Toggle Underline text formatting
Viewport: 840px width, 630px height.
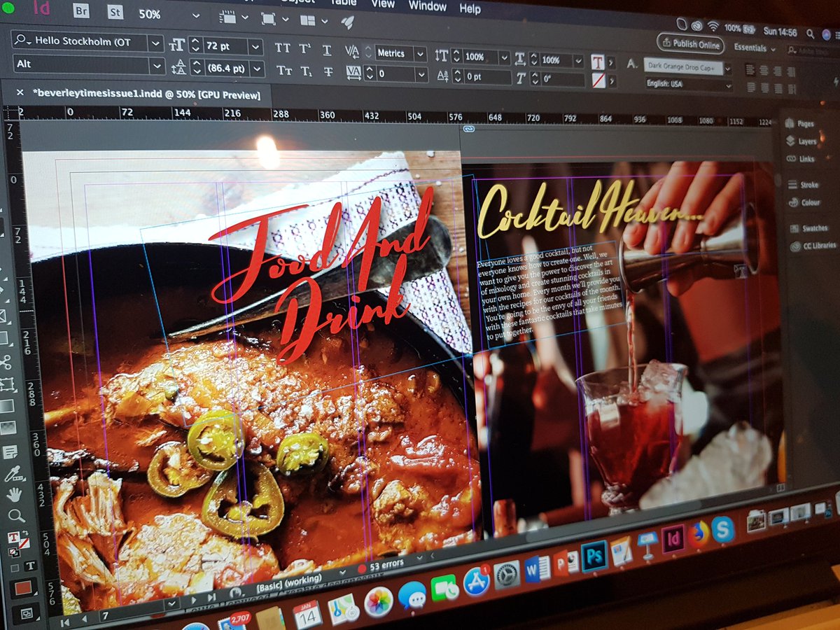[327, 49]
